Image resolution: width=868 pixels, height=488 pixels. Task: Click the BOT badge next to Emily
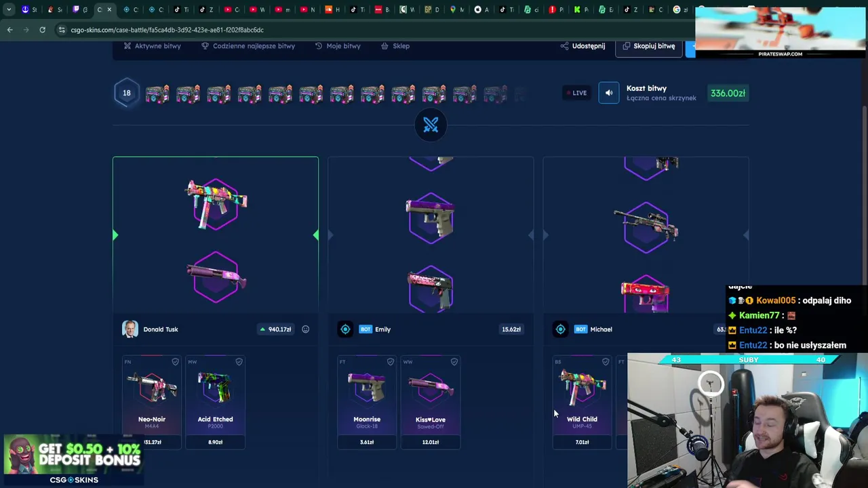[x=366, y=329]
